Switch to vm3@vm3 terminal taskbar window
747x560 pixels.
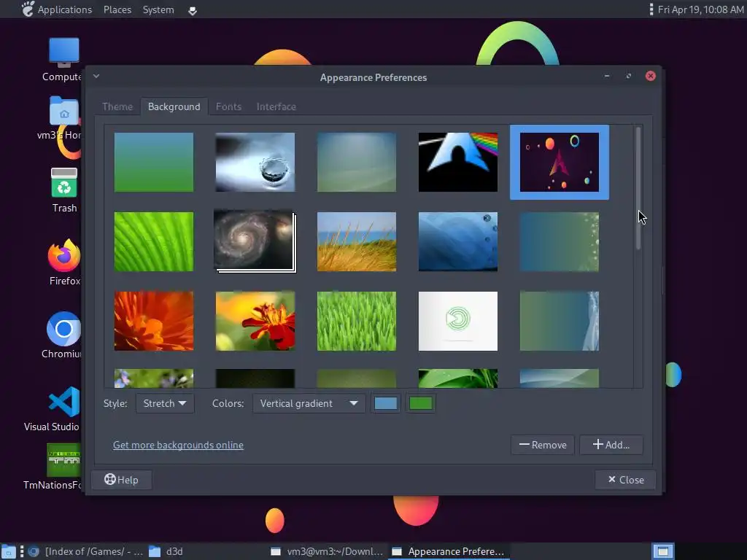point(327,551)
